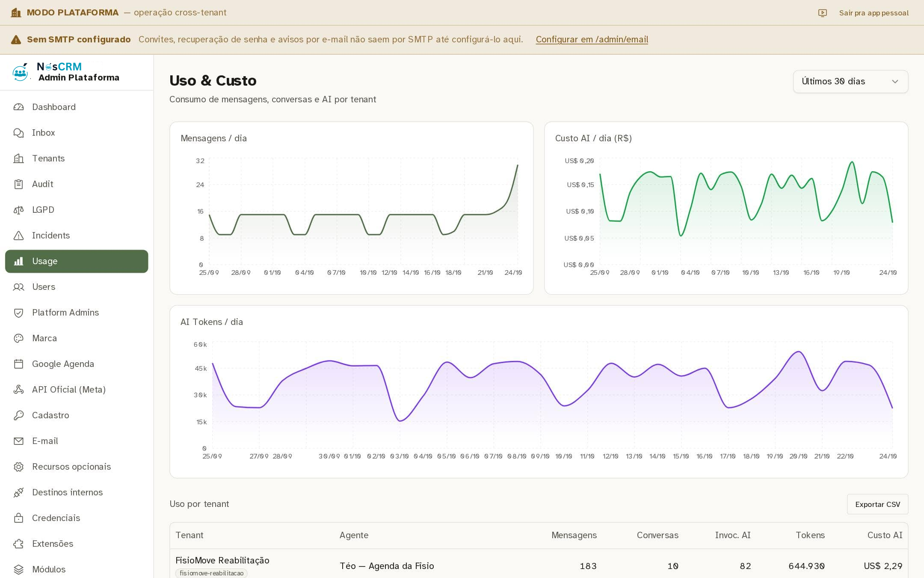
Task: Click the Google Agenda calendar icon
Action: pyautogui.click(x=18, y=364)
